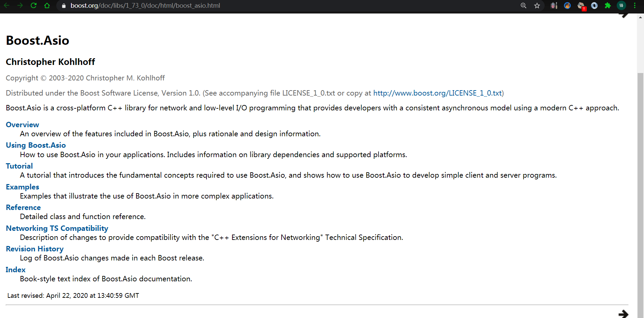The image size is (644, 318).
Task: Click the bug and screwdriver extension icon
Action: (554, 5)
